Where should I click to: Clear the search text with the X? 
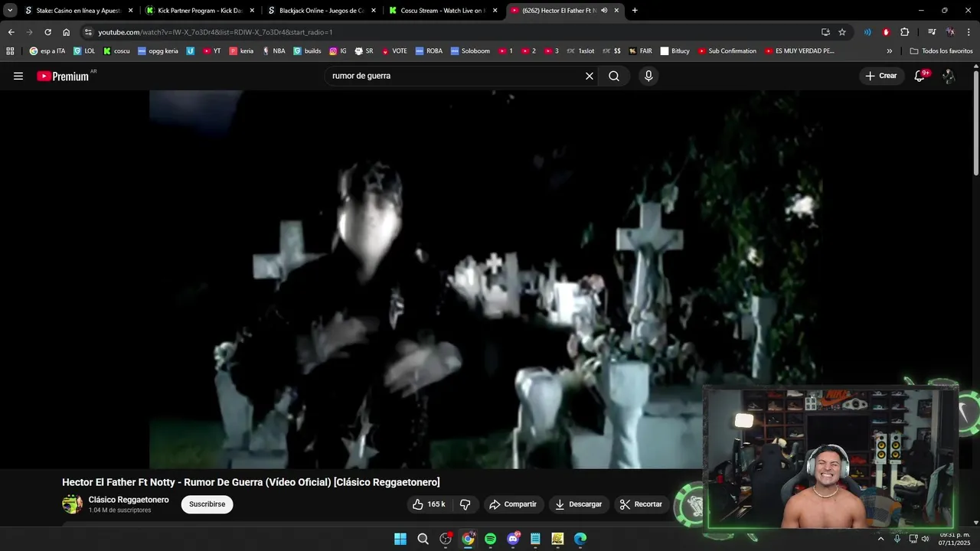pos(590,76)
